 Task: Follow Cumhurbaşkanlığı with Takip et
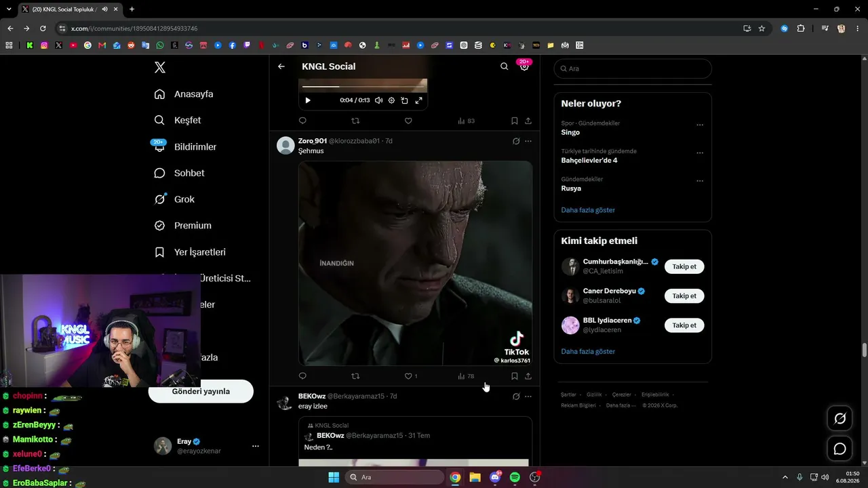(x=684, y=266)
